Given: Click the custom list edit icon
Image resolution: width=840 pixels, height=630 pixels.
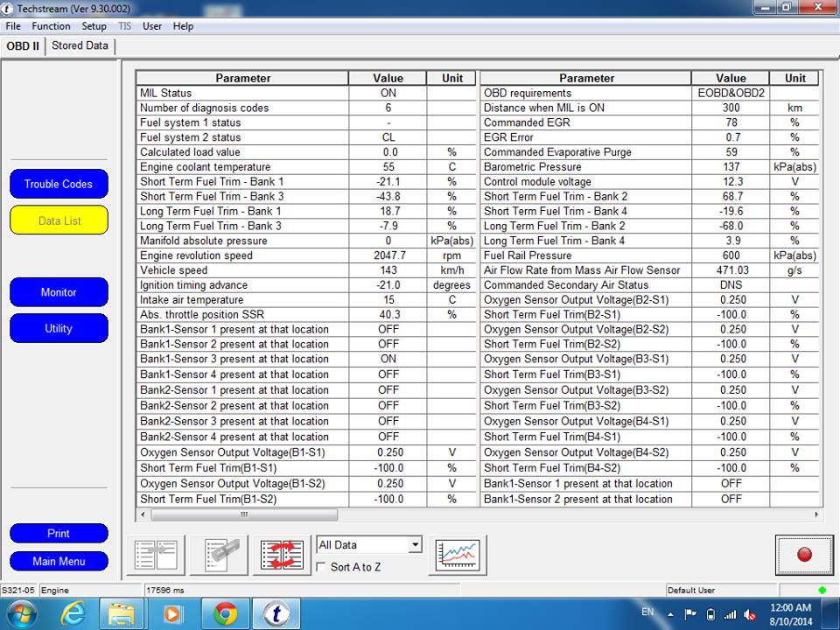Looking at the screenshot, I should (220, 555).
